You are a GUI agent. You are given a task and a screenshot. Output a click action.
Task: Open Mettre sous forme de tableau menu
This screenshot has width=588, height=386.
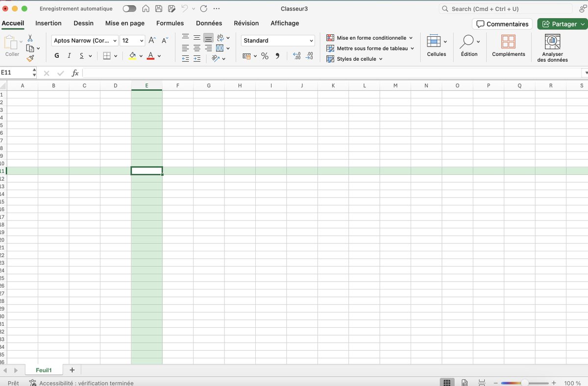tap(370, 48)
